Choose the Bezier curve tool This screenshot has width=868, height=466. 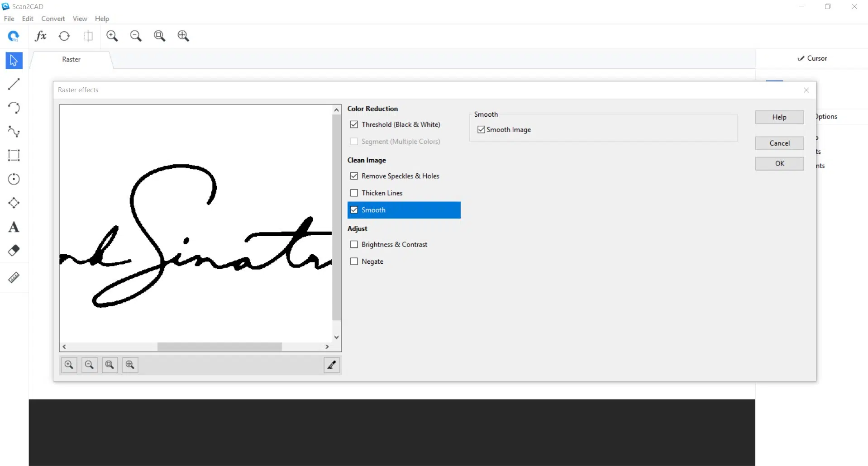14,132
